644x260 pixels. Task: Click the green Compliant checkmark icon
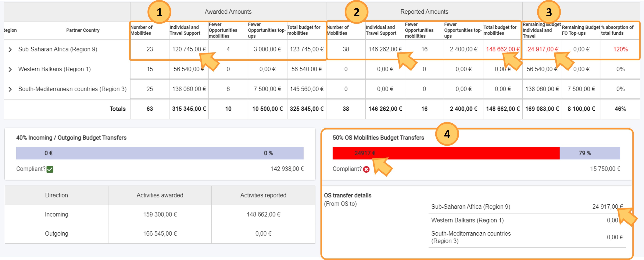tap(50, 169)
